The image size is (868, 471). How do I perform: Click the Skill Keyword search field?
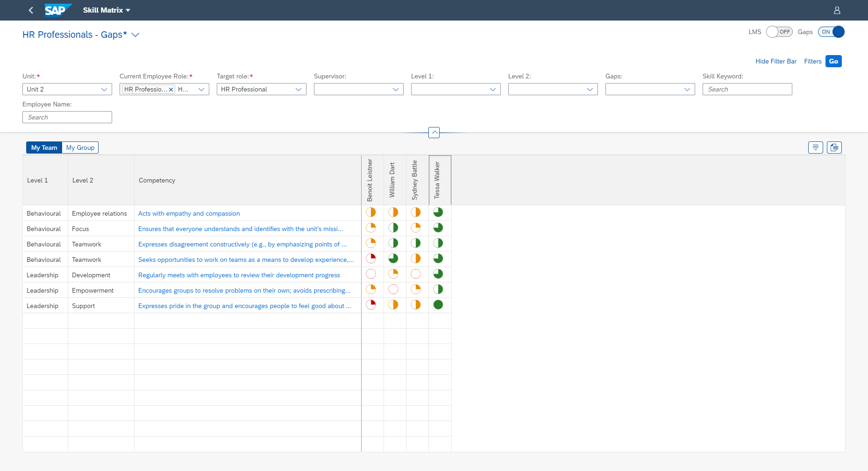[x=747, y=89]
